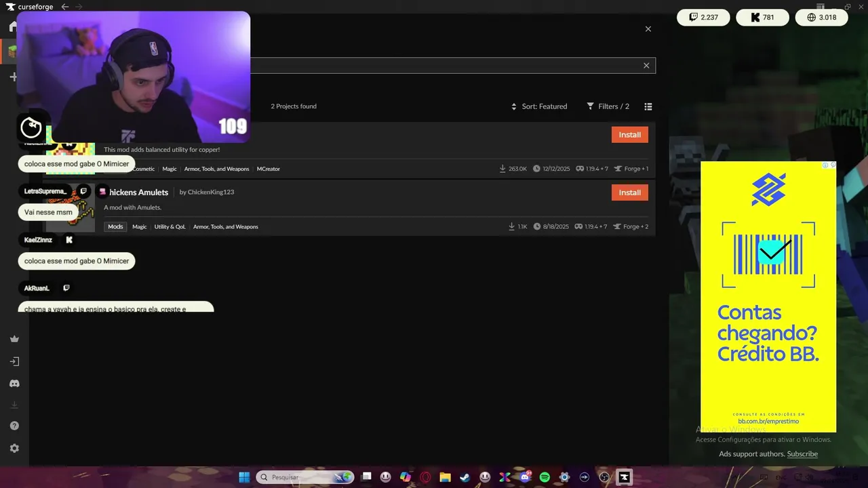The width and height of the screenshot is (868, 488).
Task: Click the chat message 'Vai nesse msm'
Action: pos(48,212)
